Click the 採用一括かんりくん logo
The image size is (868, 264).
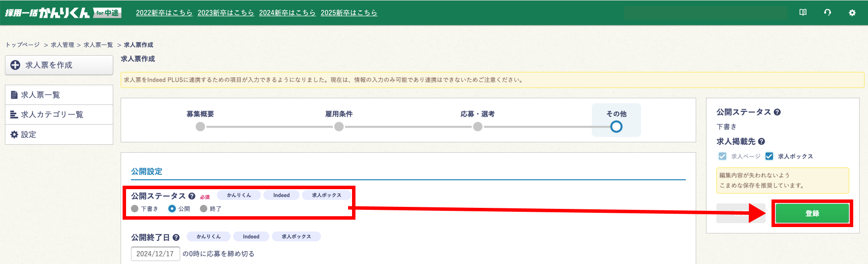[x=63, y=12]
